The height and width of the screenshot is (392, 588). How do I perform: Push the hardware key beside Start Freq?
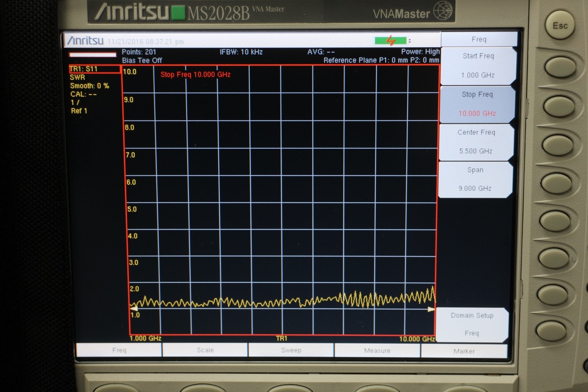click(560, 67)
